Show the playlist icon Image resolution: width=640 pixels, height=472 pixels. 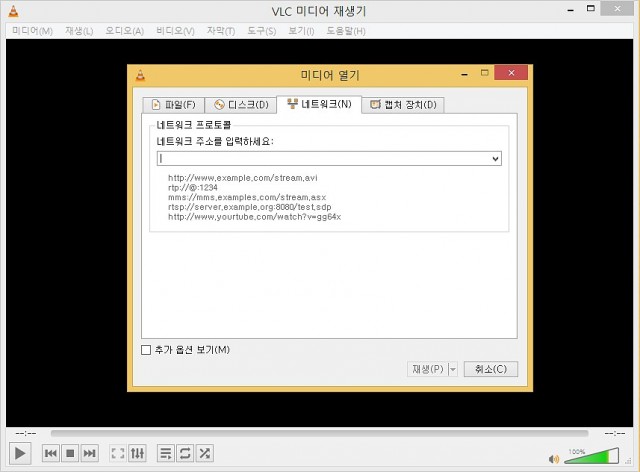(166, 453)
